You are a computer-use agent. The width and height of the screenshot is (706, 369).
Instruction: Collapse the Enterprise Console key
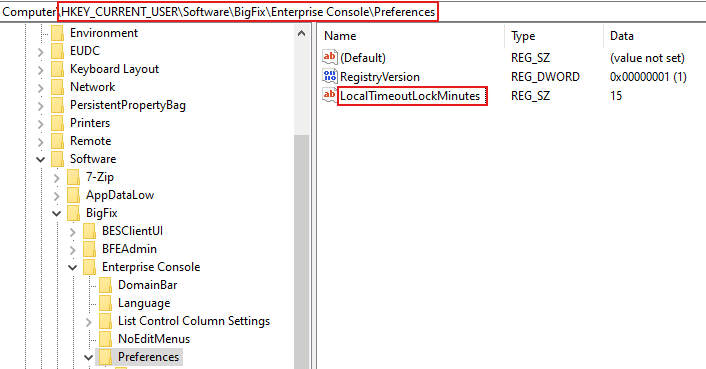click(72, 267)
